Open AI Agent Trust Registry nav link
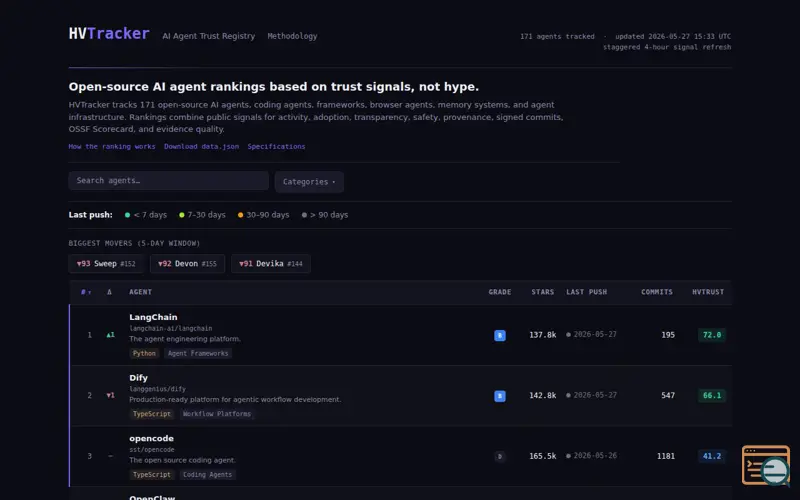This screenshot has height=500, width=800. [208, 36]
